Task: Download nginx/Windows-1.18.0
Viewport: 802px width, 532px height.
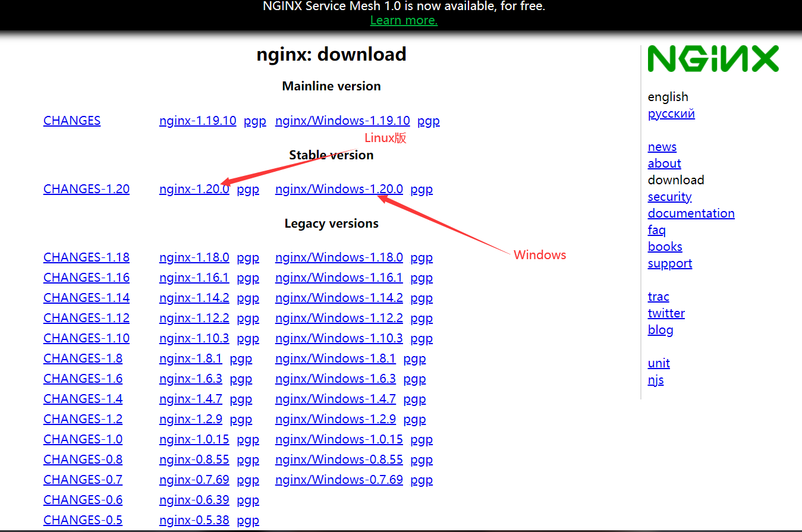Action: tap(339, 257)
